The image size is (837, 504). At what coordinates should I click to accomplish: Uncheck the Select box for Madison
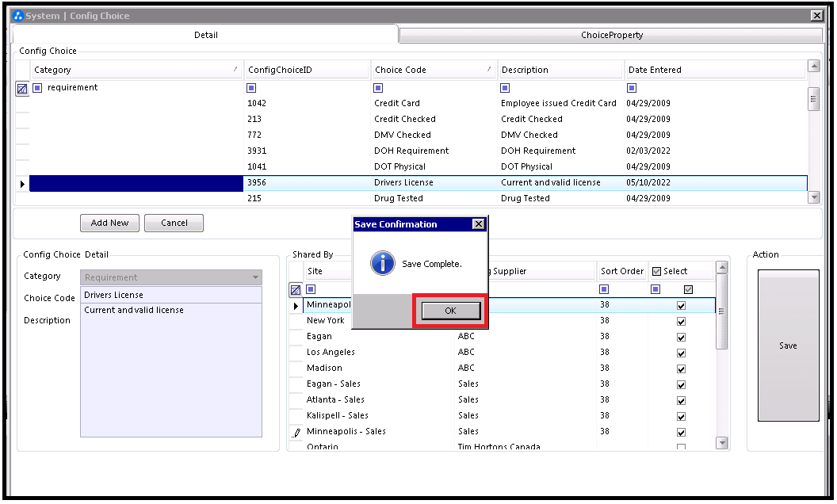(681, 369)
